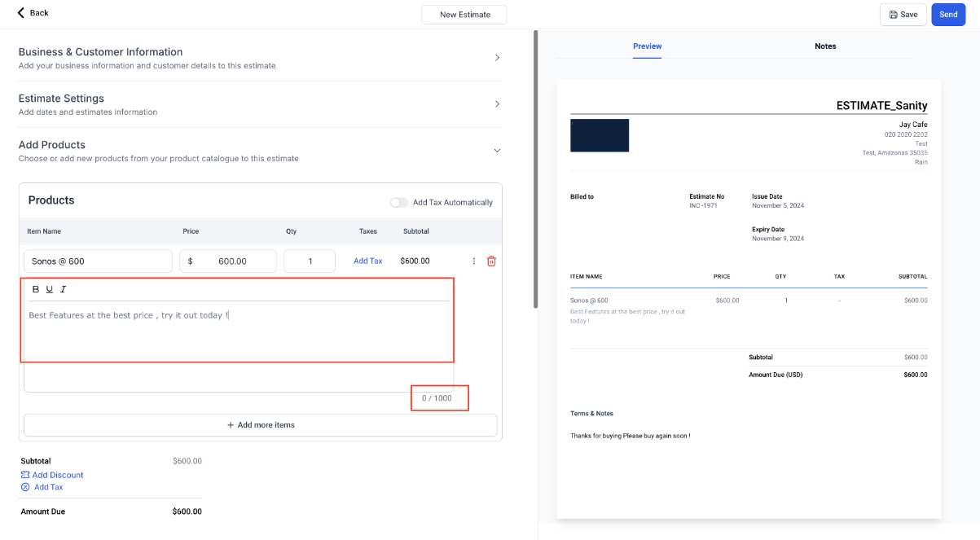Delete the Sonos @ 600 item

click(491, 261)
